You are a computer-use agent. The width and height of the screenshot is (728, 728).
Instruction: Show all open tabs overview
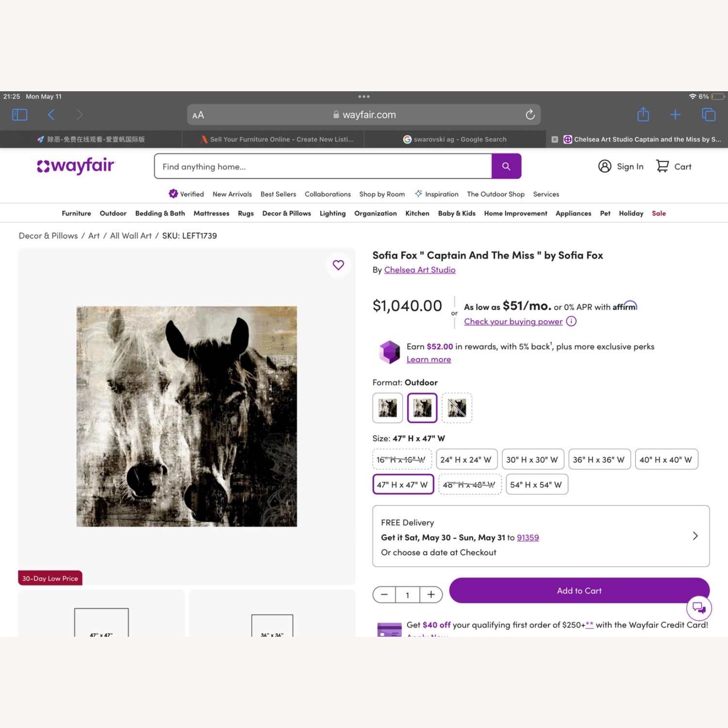tap(709, 115)
